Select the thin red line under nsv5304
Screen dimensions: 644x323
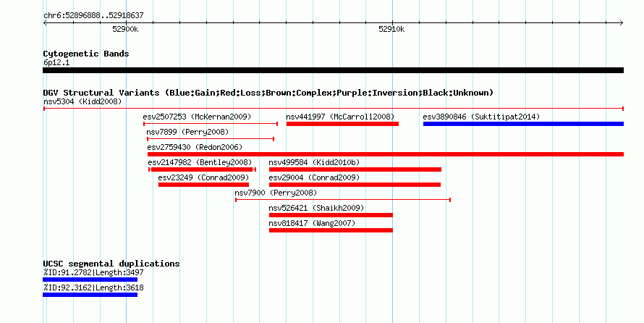tap(334, 109)
